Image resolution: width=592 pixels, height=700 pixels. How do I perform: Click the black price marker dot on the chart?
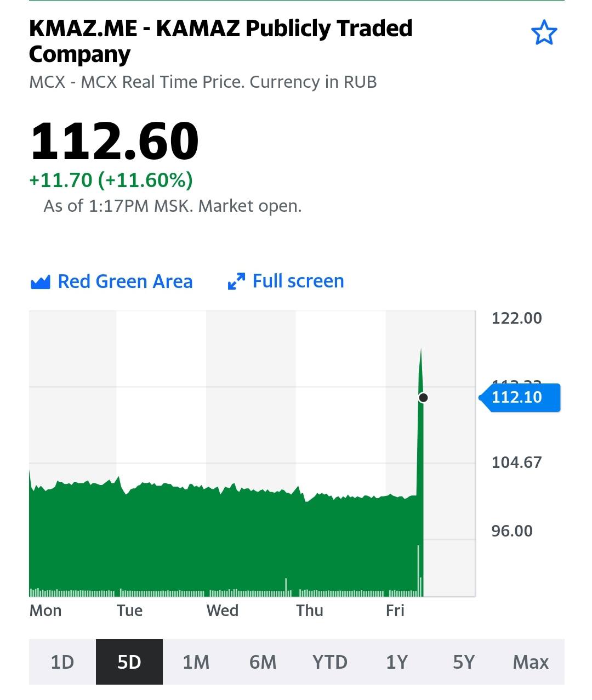(x=423, y=398)
